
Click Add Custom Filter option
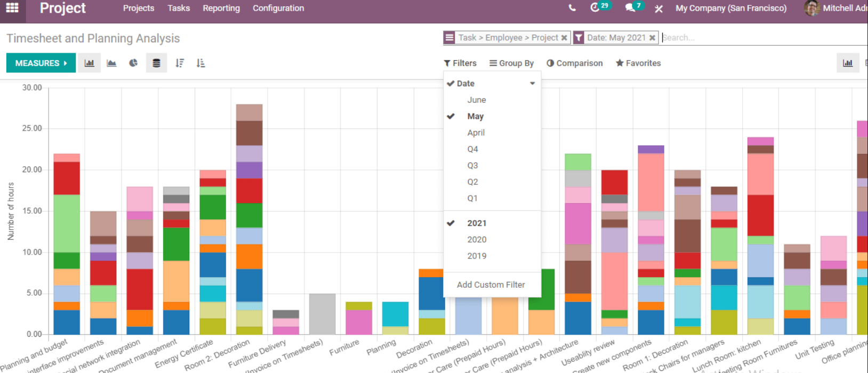pyautogui.click(x=491, y=285)
